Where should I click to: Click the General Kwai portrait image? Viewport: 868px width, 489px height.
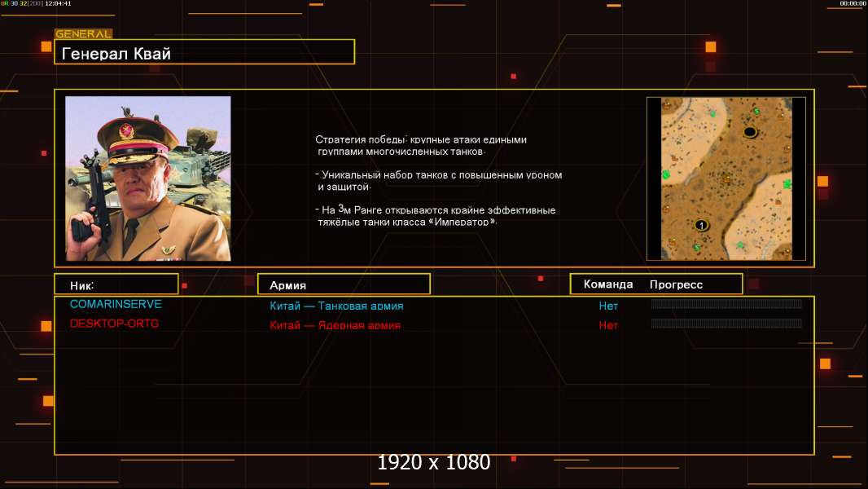click(x=148, y=178)
